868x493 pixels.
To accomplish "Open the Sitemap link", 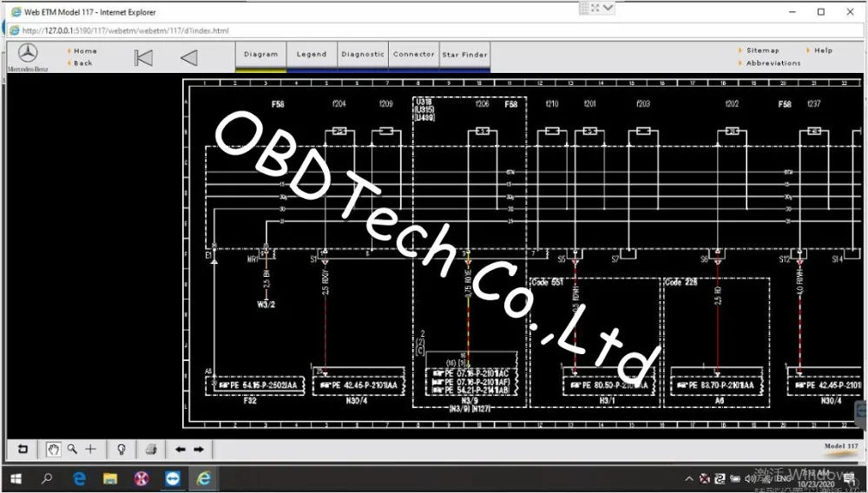I will tap(762, 50).
